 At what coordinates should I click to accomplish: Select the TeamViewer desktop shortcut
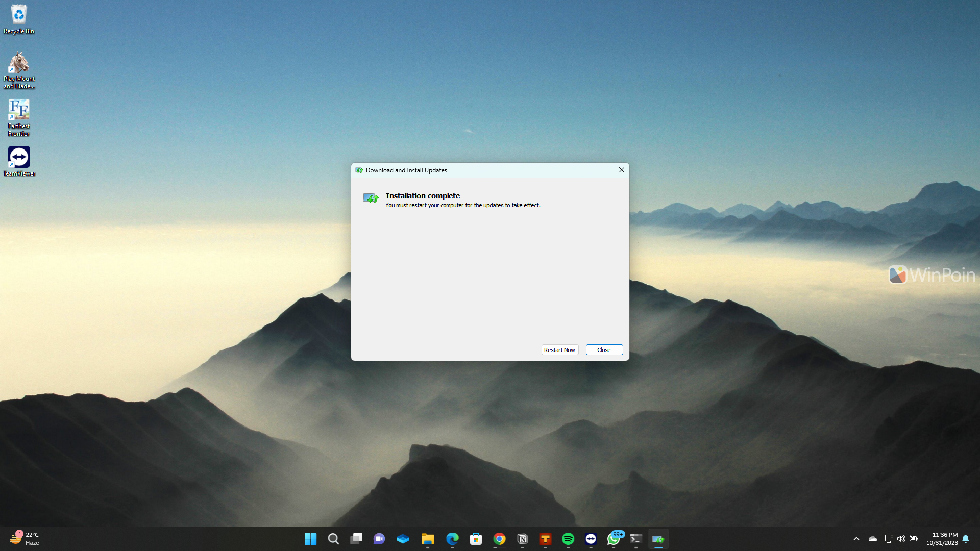(19, 162)
